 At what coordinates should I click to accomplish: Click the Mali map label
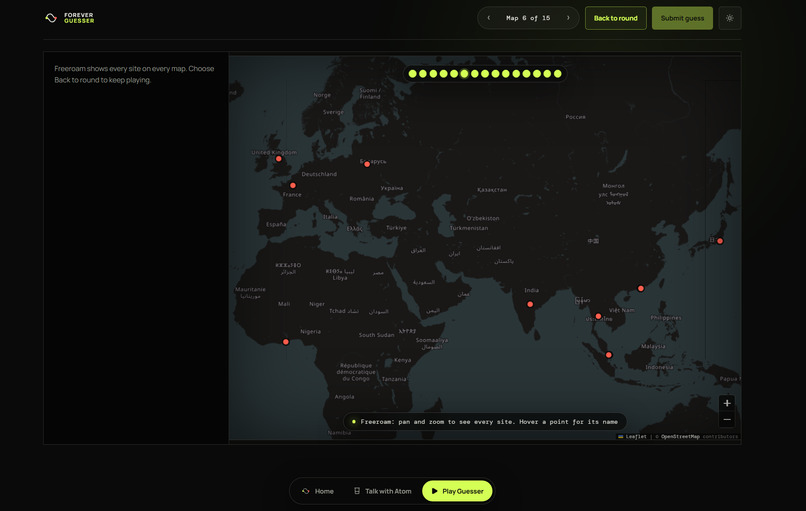coord(284,304)
